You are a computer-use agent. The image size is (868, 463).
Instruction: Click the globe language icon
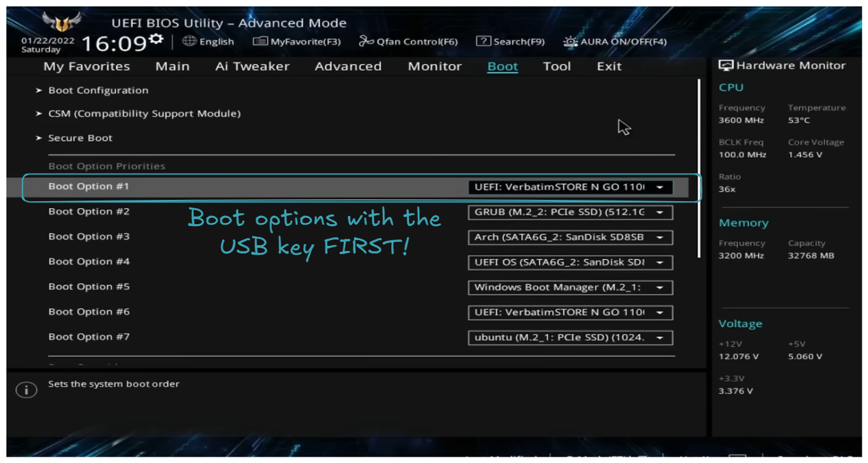[x=189, y=42]
